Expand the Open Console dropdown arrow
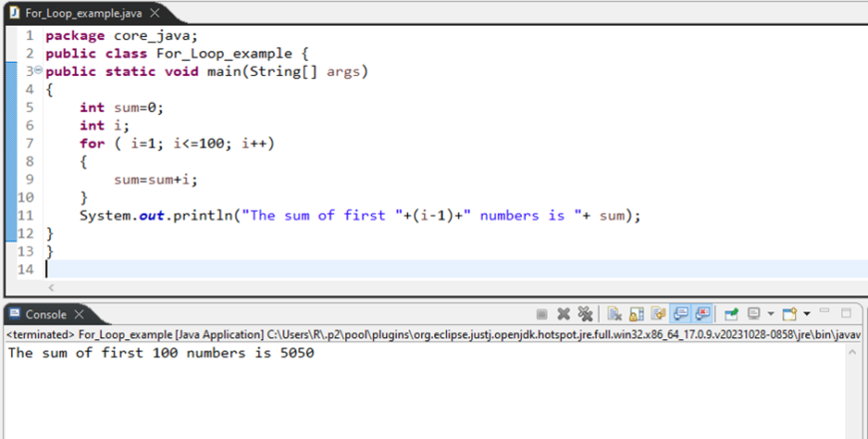Screen dimensions: 868x439 tap(806, 313)
